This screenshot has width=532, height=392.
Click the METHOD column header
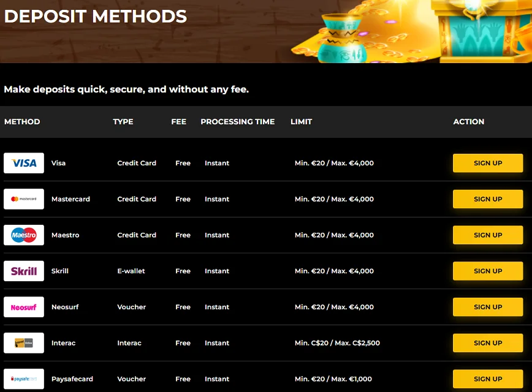point(22,122)
